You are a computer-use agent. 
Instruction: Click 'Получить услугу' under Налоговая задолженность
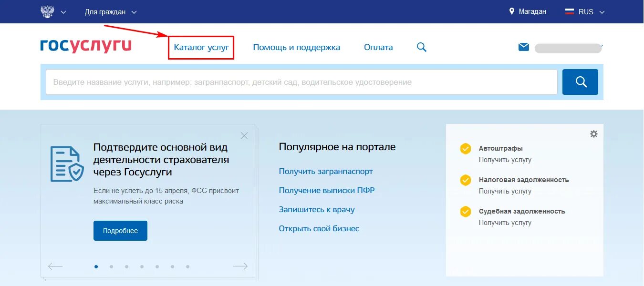(x=505, y=191)
